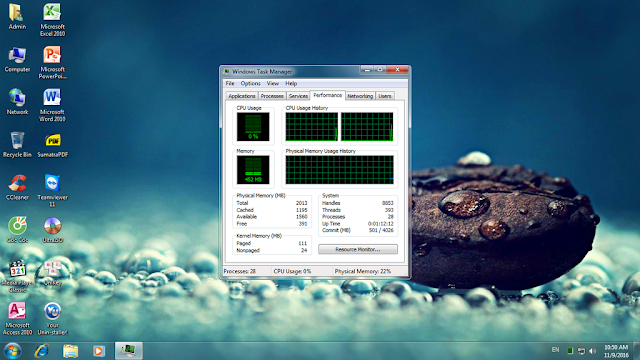Open the Windows Start menu orb

12,351
